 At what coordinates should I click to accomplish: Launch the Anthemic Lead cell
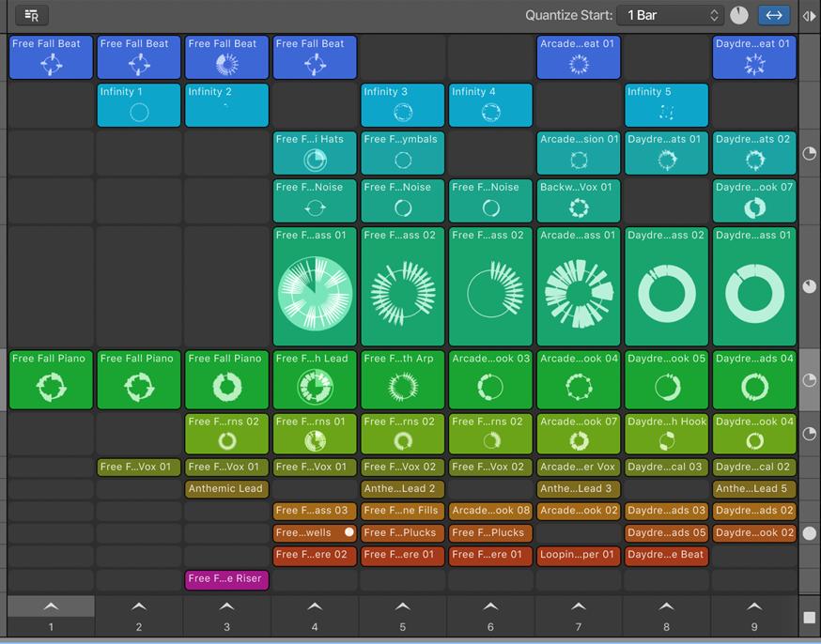click(x=226, y=489)
